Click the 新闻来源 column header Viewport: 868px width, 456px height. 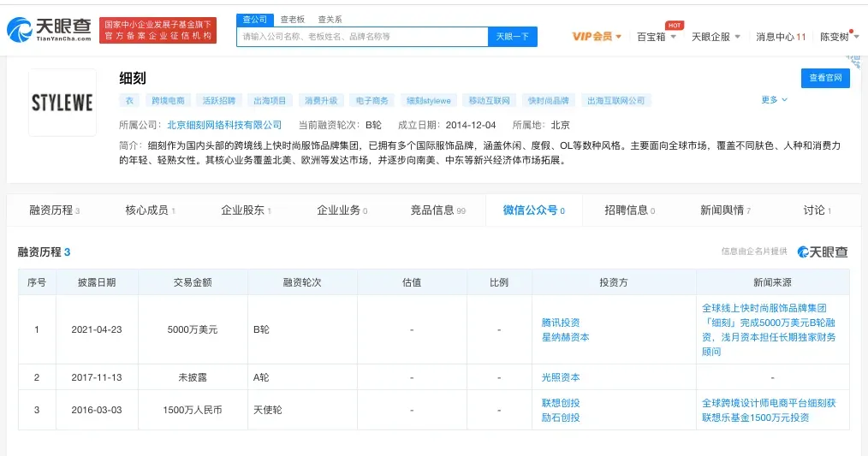coord(772,282)
